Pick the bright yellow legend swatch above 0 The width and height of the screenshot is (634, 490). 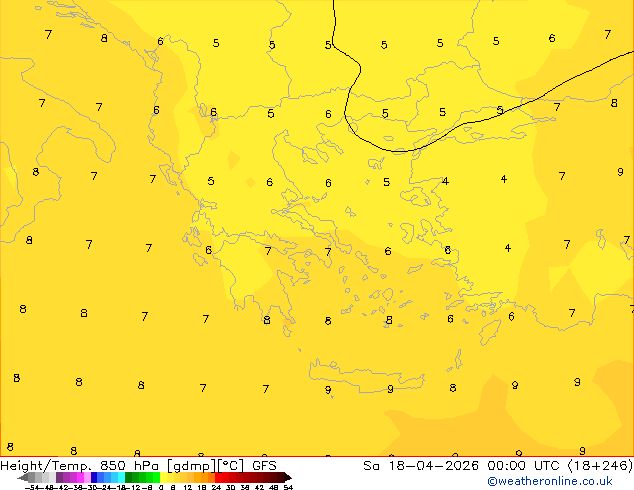pyautogui.click(x=163, y=477)
